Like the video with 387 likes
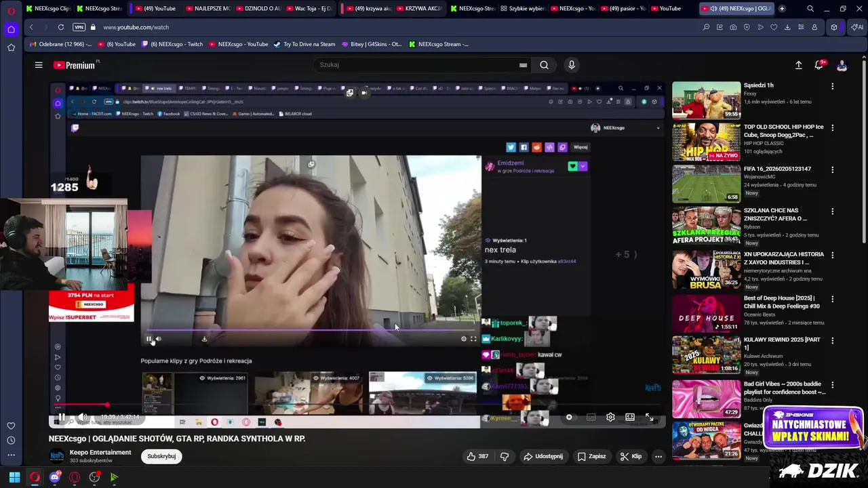This screenshot has height=488, width=868. tap(477, 456)
